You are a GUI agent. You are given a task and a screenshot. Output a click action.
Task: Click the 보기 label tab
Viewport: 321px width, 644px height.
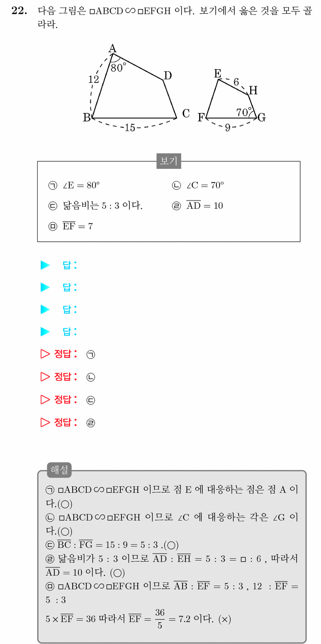(169, 161)
